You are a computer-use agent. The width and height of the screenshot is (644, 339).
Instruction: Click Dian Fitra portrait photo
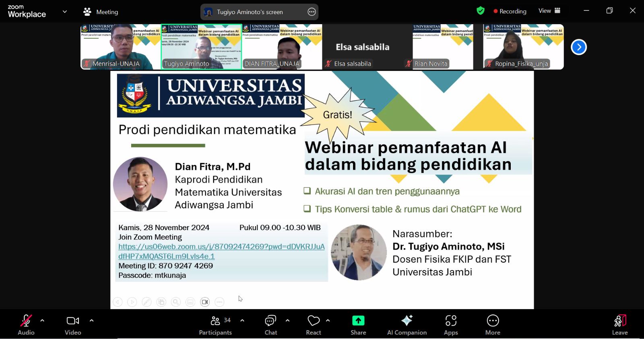pos(140,184)
